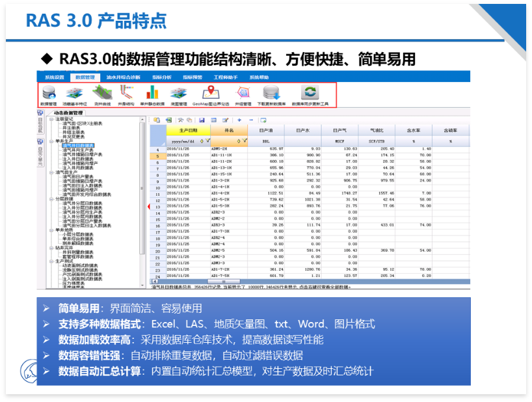Launch the 数据库同步更新工具 sync tool
The width and height of the screenshot is (532, 402).
coord(310,96)
